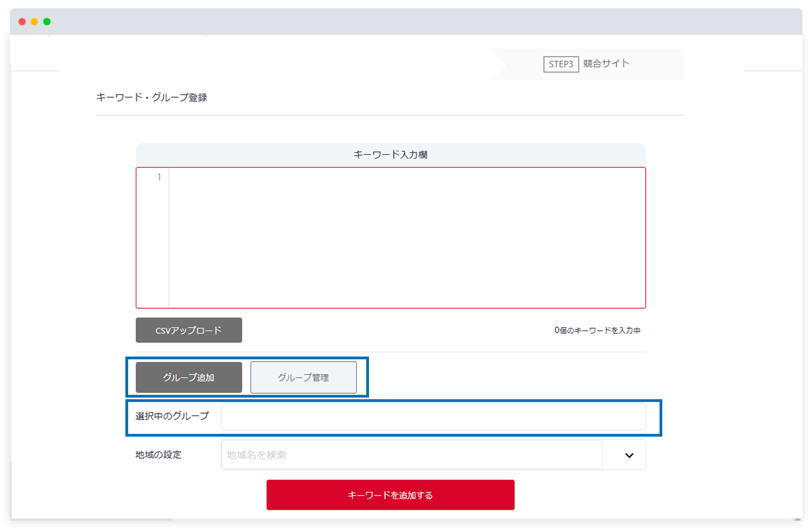Viewport: 812px width, 530px height.
Task: Click the STEP3 badge box
Action: [560, 63]
